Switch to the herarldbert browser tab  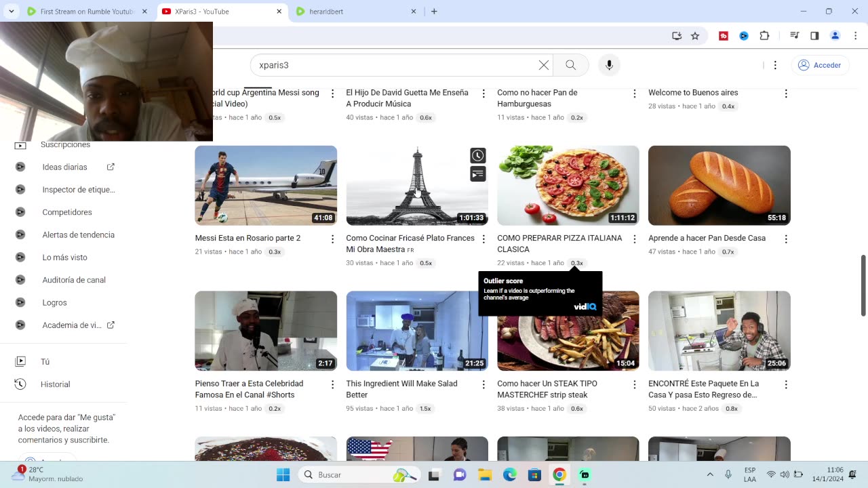click(x=356, y=12)
